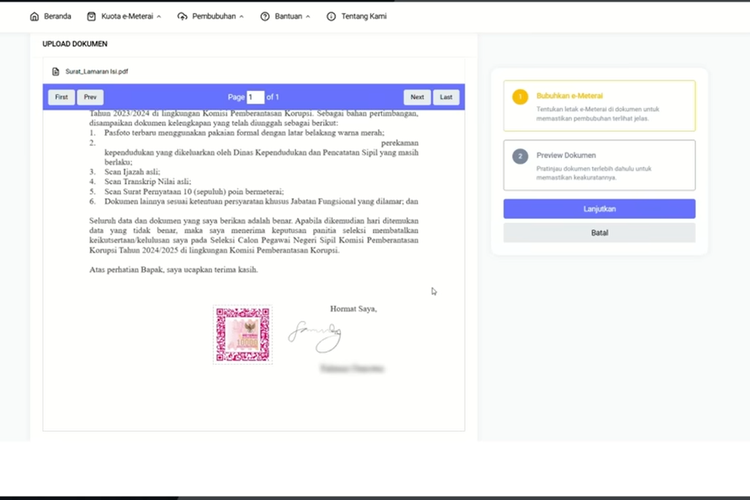Viewport: 750px width, 500px height.
Task: Expand the Pembubuhan dropdown arrow
Action: coord(241,17)
